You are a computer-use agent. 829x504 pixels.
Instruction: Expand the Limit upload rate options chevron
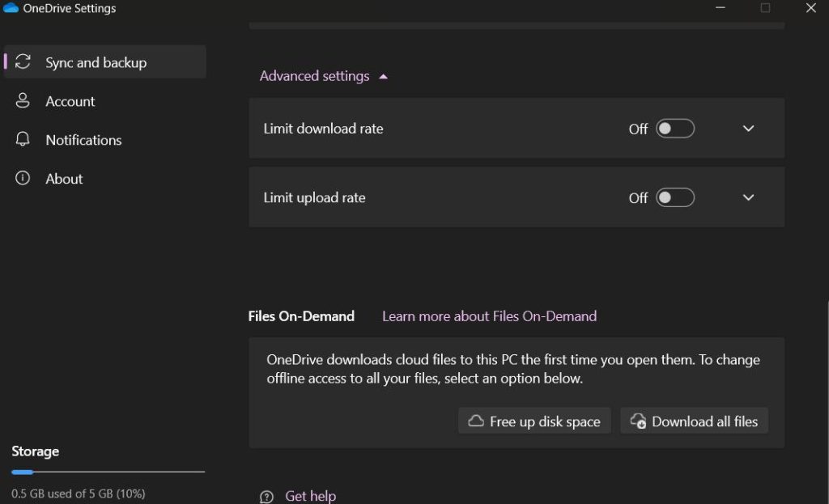748,197
